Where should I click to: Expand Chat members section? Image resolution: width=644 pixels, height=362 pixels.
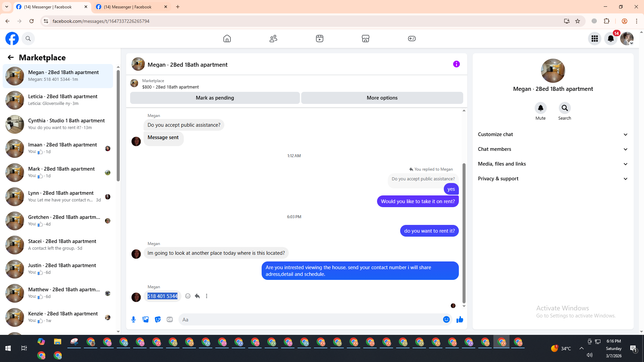point(553,149)
